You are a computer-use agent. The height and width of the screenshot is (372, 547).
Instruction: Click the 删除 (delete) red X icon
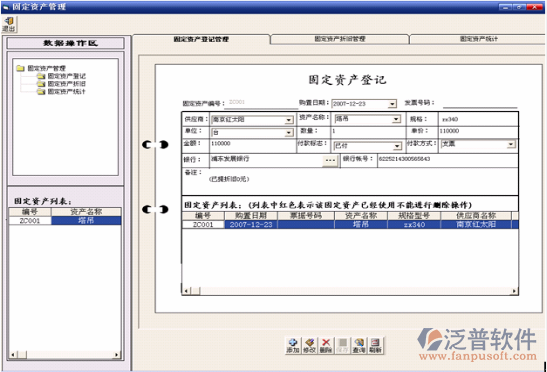(325, 345)
